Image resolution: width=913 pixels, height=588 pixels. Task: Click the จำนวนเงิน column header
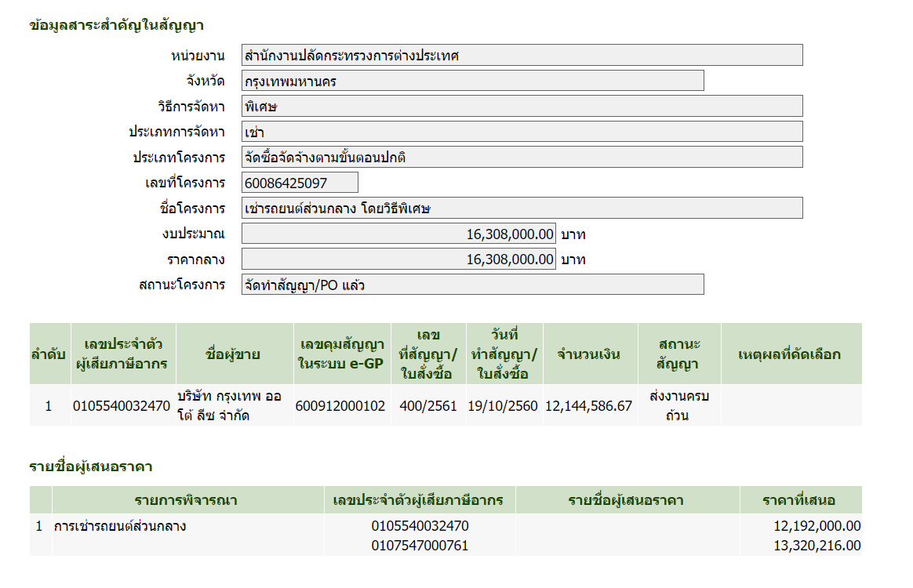point(589,354)
